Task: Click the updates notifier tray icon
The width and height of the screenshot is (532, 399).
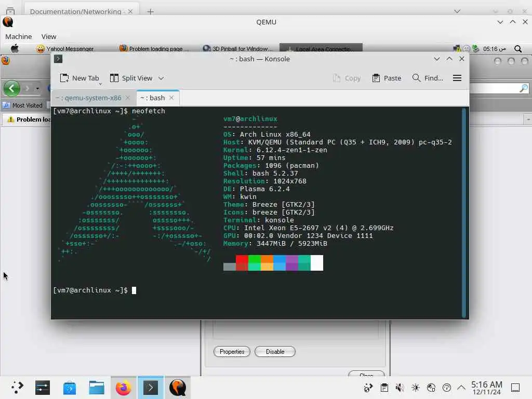Action: pyautogui.click(x=446, y=388)
